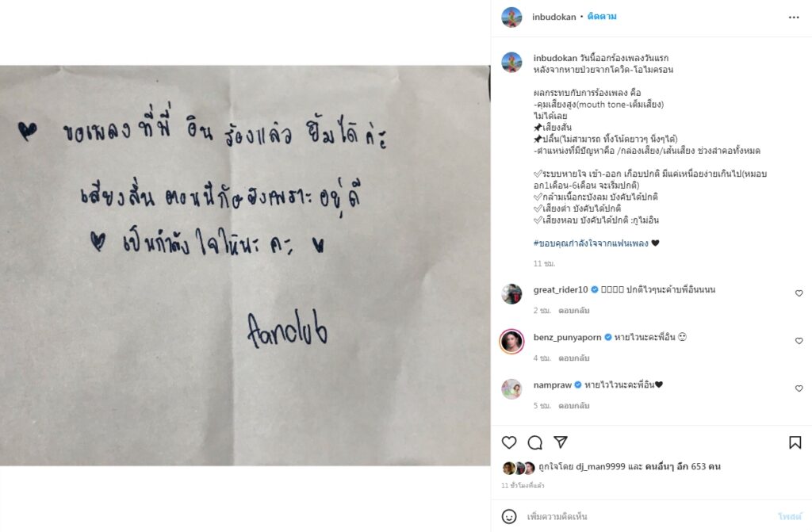
Task: Like benz_punyaporn's comment
Action: [x=799, y=341]
